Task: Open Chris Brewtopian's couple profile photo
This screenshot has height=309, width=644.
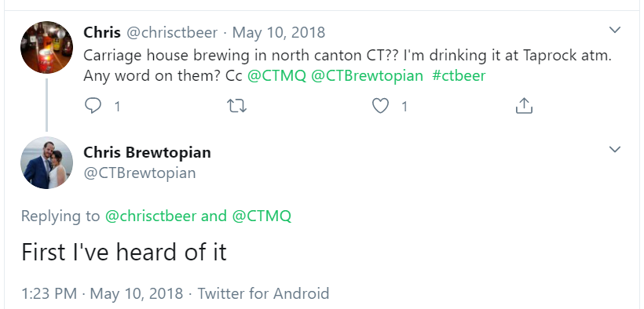Action: (47, 163)
